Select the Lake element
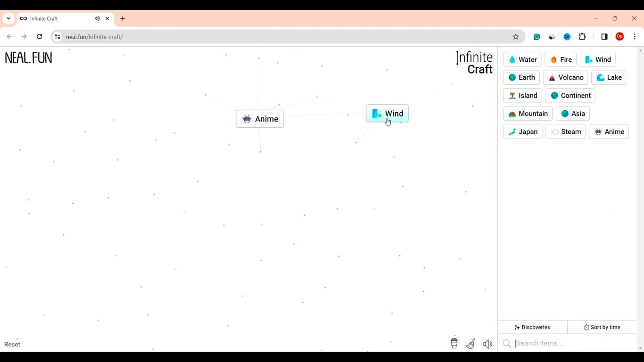Image resolution: width=644 pixels, height=362 pixels. [x=609, y=77]
